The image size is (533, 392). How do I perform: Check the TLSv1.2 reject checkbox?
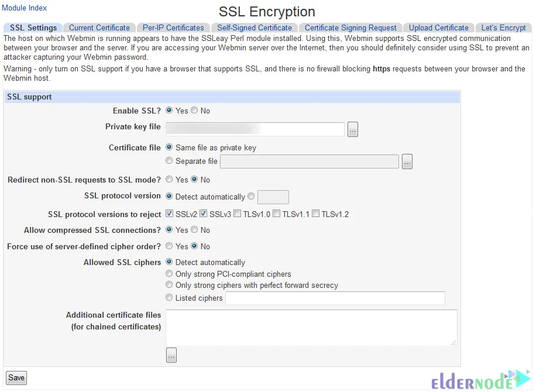(x=315, y=213)
